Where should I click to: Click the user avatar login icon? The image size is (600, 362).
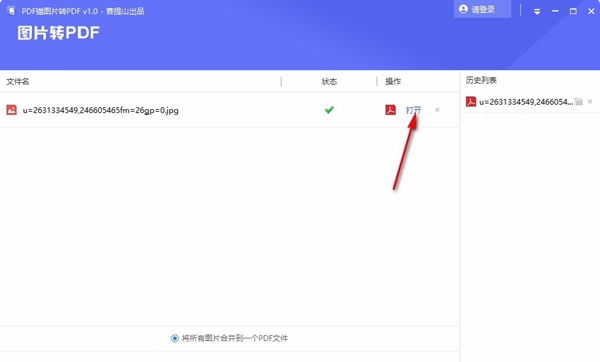coord(463,9)
